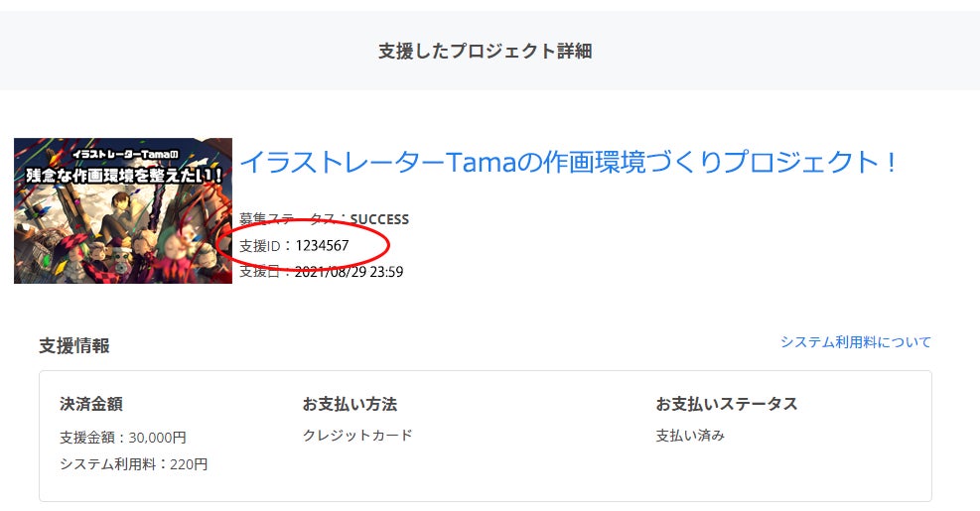Select the システム利用料 220円 line

[x=133, y=463]
